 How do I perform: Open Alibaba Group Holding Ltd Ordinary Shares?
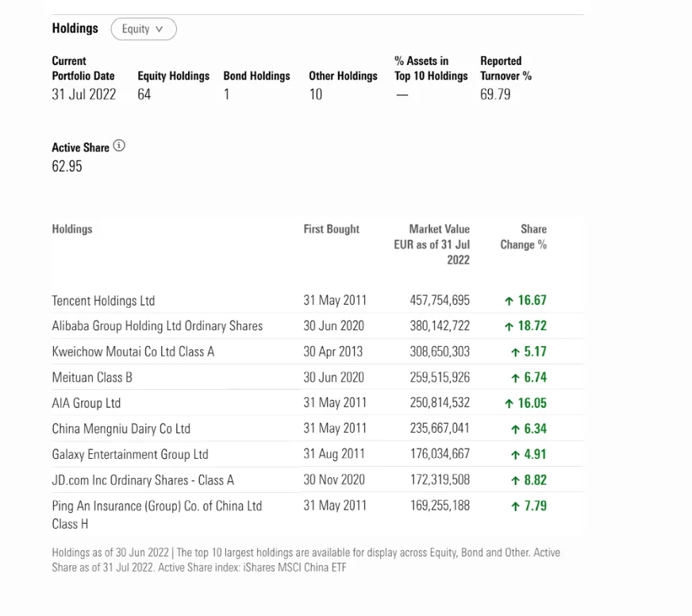(157, 326)
